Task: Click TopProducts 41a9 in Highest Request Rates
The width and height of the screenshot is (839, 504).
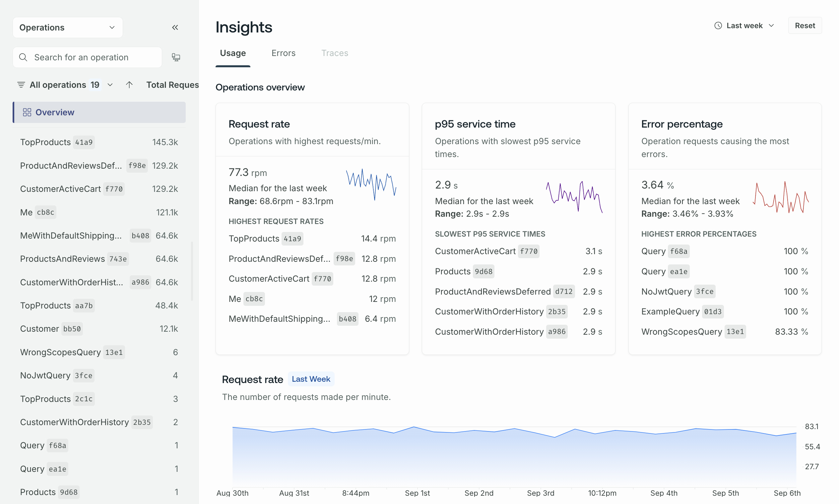Action: click(312, 239)
